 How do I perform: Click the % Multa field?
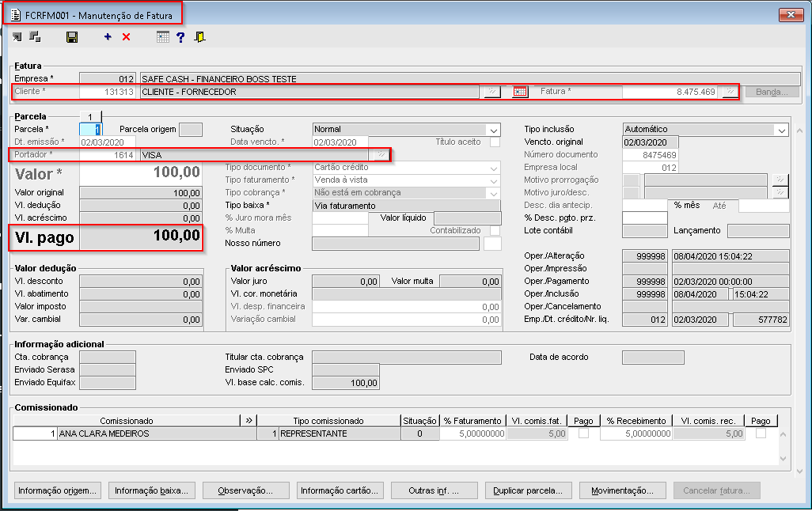coord(340,230)
